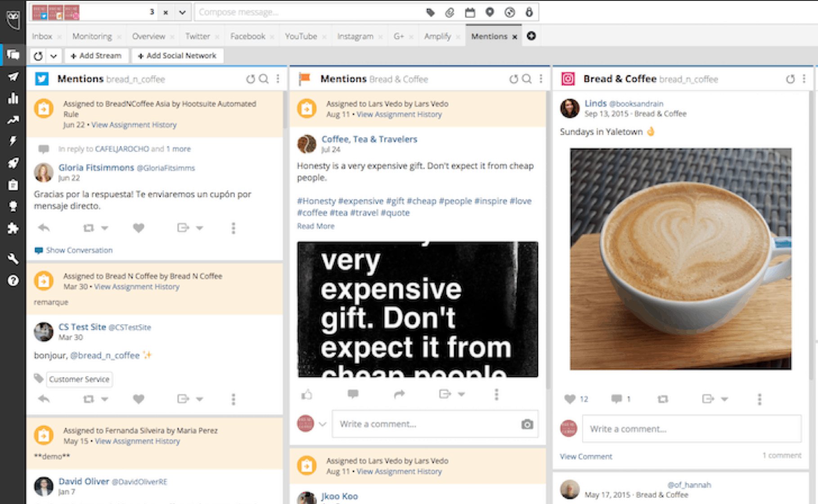818x504 pixels.
Task: Open the scheduling calendar icon
Action: click(470, 12)
